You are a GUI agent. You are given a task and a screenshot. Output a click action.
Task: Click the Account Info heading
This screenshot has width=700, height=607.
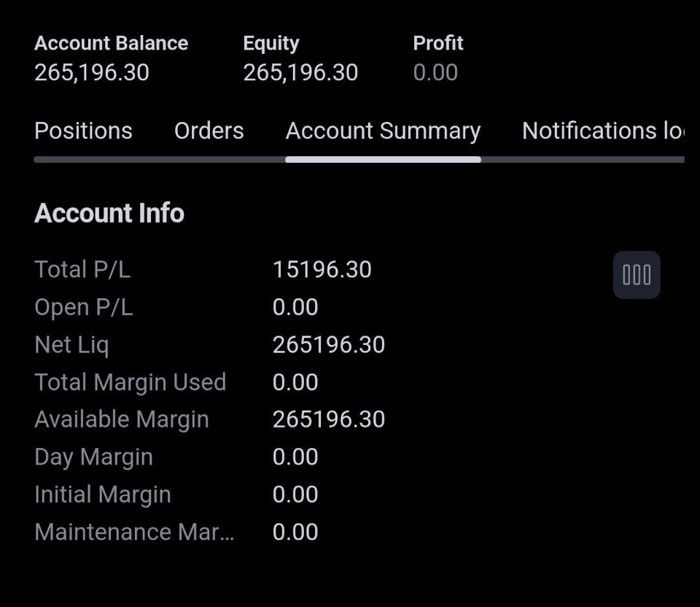(109, 212)
